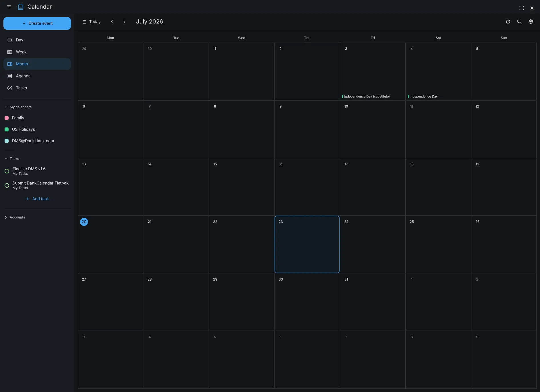
Task: Select the June 30 day cell
Action: (x=176, y=71)
